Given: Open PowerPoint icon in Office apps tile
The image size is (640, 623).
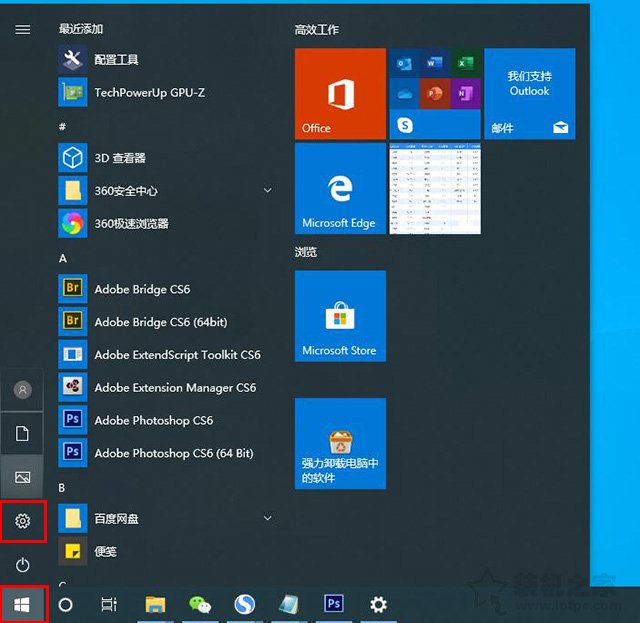Looking at the screenshot, I should click(435, 94).
